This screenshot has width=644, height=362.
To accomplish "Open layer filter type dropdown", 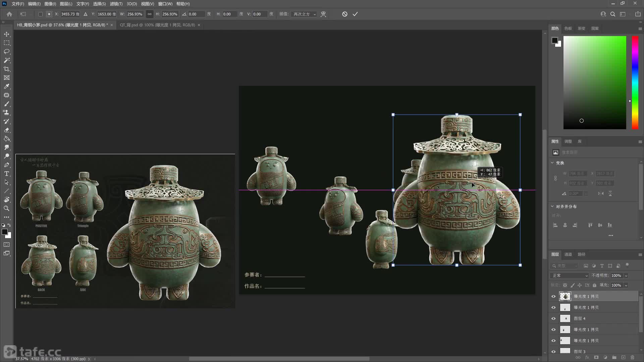I will 565,266.
